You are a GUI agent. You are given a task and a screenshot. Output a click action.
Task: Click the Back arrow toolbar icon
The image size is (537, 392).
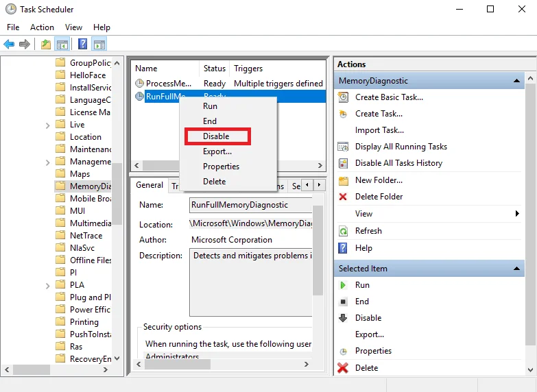coord(9,44)
